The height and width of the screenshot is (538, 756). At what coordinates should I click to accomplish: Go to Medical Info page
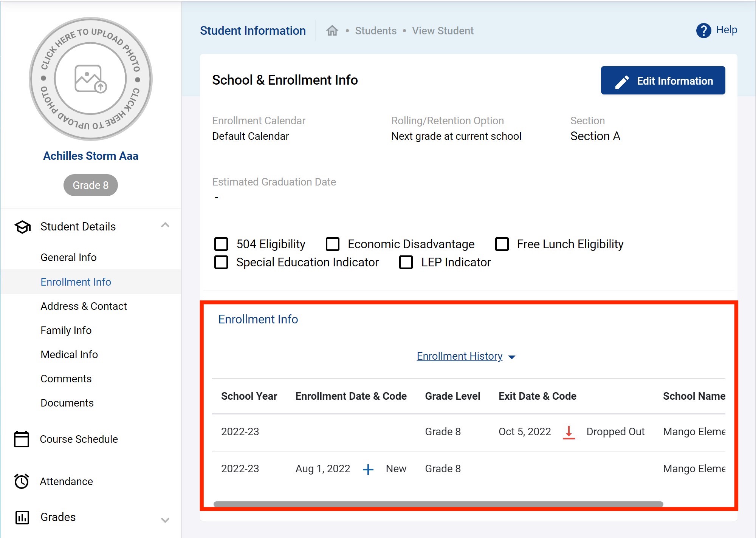[x=69, y=354]
